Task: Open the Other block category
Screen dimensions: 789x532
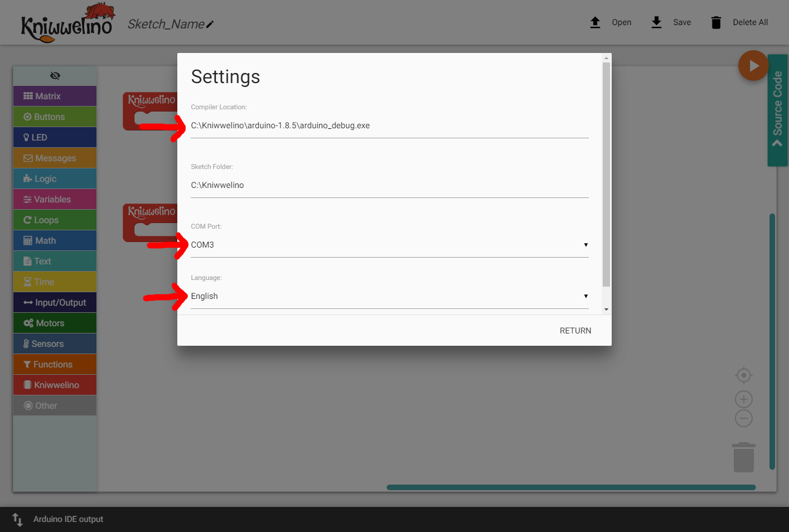Action: tap(55, 405)
